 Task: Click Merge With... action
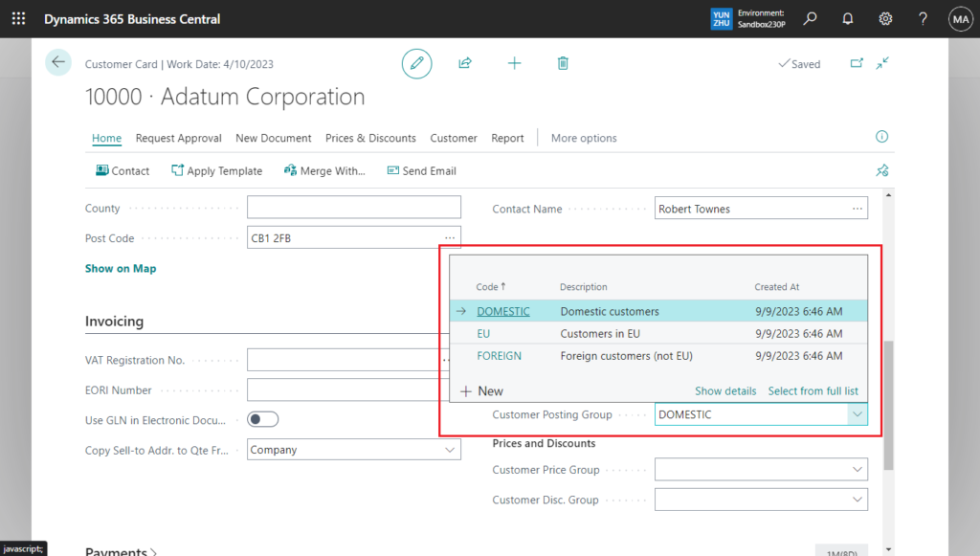coord(324,170)
